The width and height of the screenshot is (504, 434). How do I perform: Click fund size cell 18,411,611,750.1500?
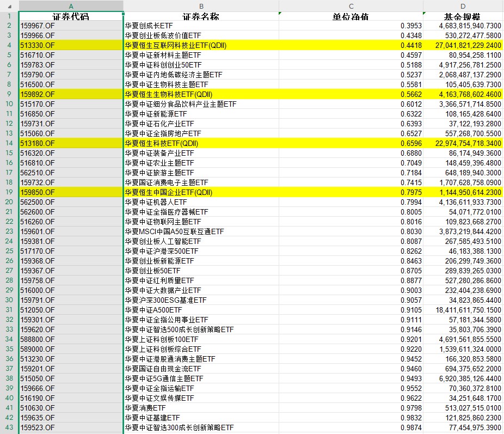click(463, 310)
